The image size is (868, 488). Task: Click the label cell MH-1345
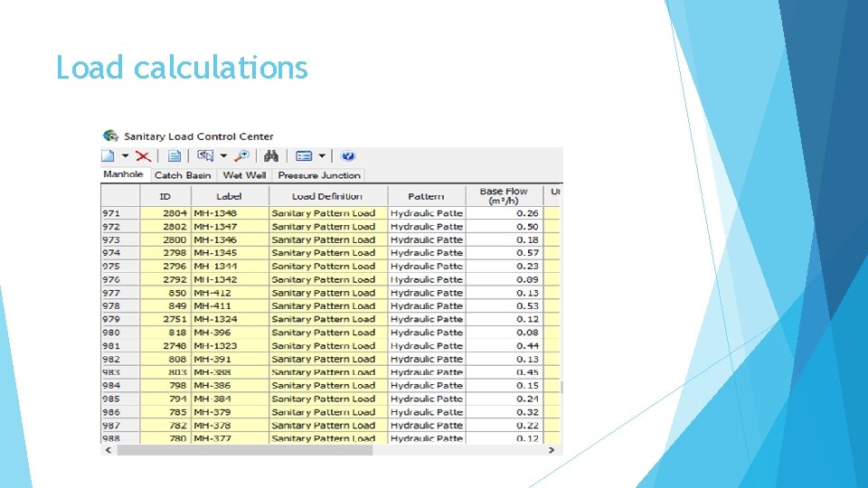[230, 253]
